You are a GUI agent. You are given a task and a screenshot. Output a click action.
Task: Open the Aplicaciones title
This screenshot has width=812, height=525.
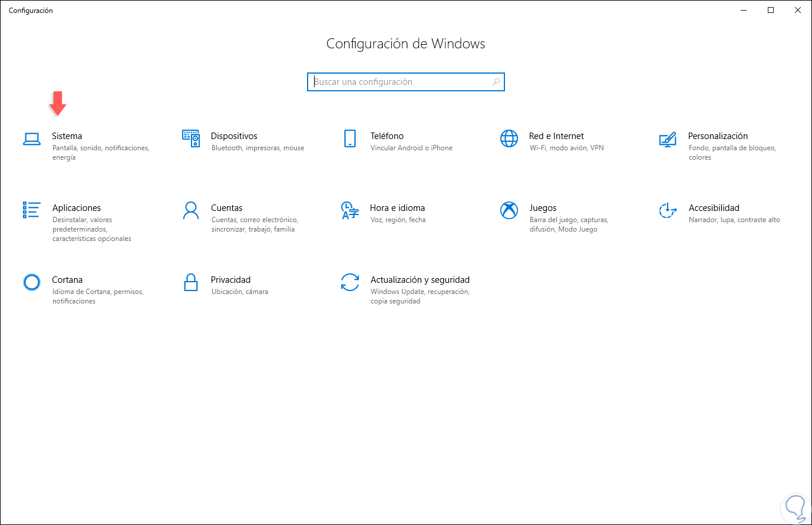(77, 208)
